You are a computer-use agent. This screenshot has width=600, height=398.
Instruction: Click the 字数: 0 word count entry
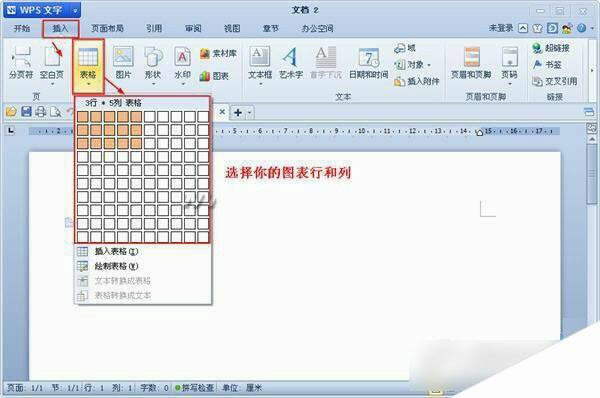coord(155,388)
